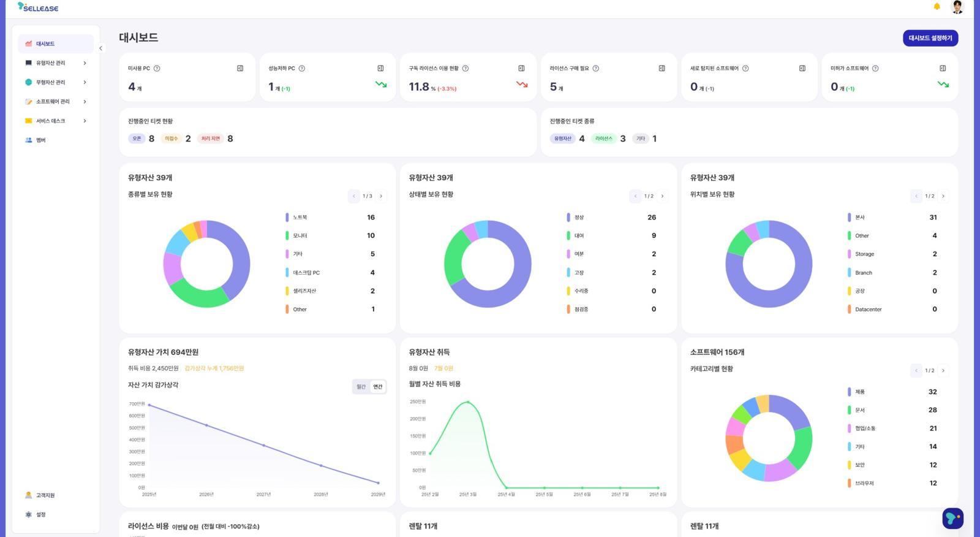Image resolution: width=980 pixels, height=537 pixels.
Task: Click help icon beside 미허가 소프트웨어
Action: click(875, 69)
